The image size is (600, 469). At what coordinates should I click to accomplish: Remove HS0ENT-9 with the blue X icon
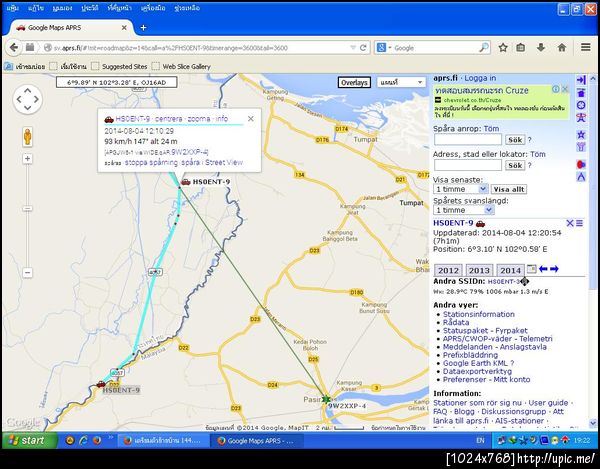coord(570,223)
